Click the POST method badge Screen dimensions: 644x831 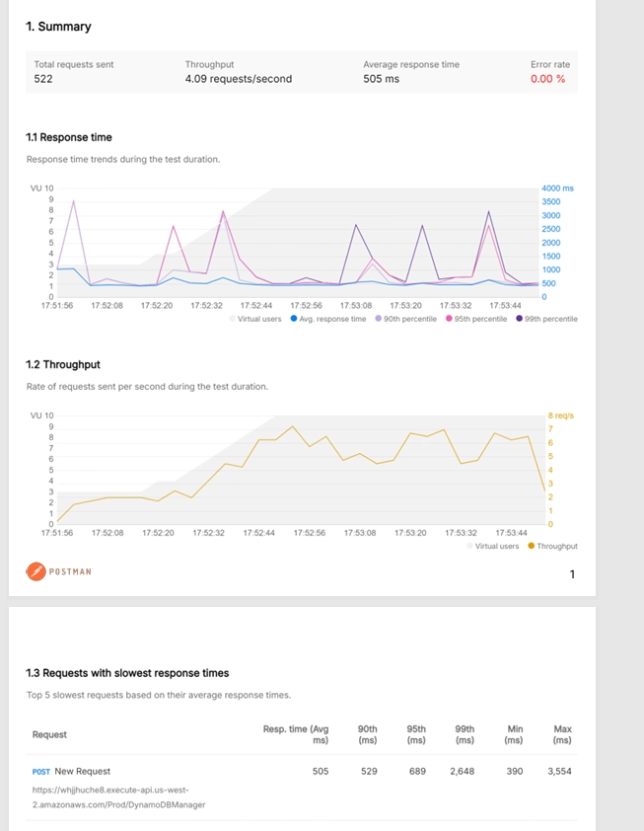[41, 771]
